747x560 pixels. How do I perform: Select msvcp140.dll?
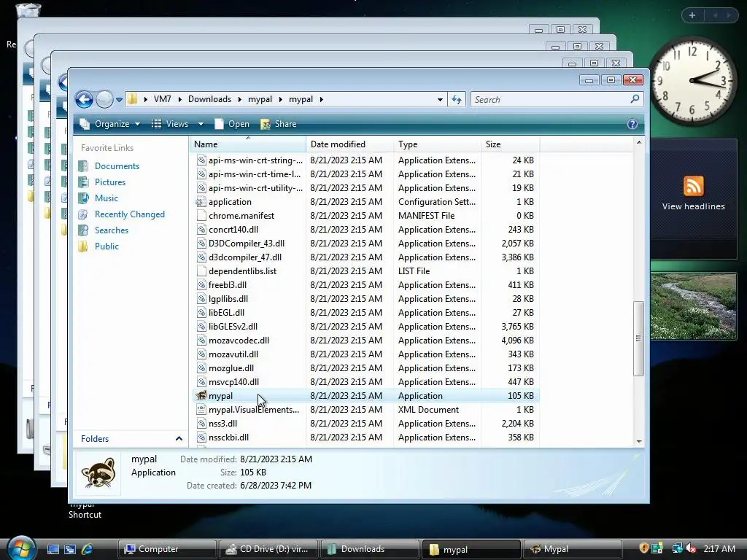click(233, 382)
